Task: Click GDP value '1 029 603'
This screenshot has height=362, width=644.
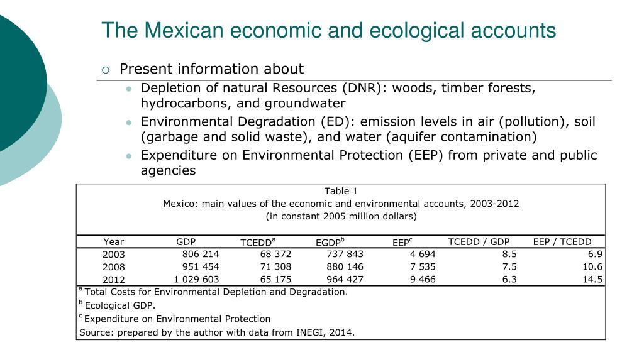Action: click(196, 279)
